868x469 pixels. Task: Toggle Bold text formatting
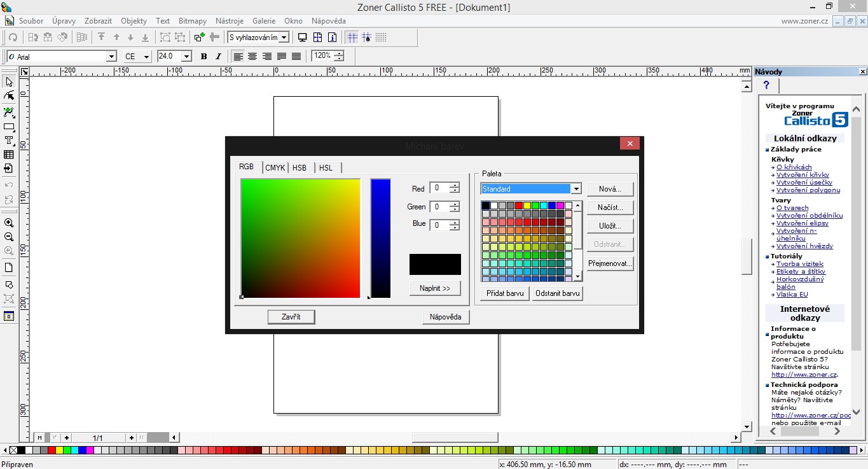pyautogui.click(x=203, y=57)
